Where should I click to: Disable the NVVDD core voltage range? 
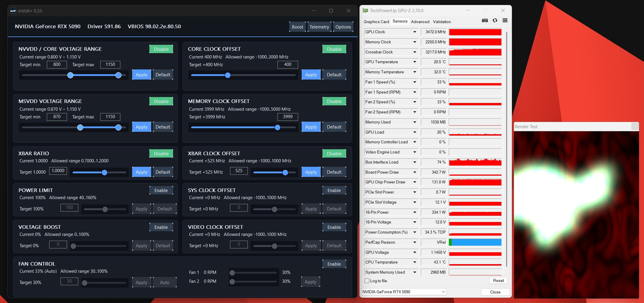pyautogui.click(x=161, y=49)
